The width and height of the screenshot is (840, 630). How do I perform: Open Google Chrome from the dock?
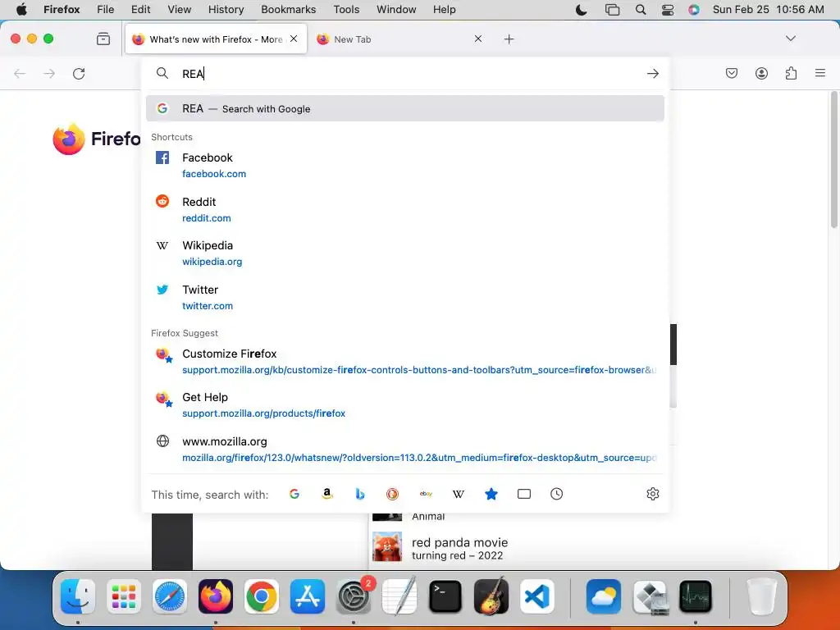pyautogui.click(x=262, y=596)
